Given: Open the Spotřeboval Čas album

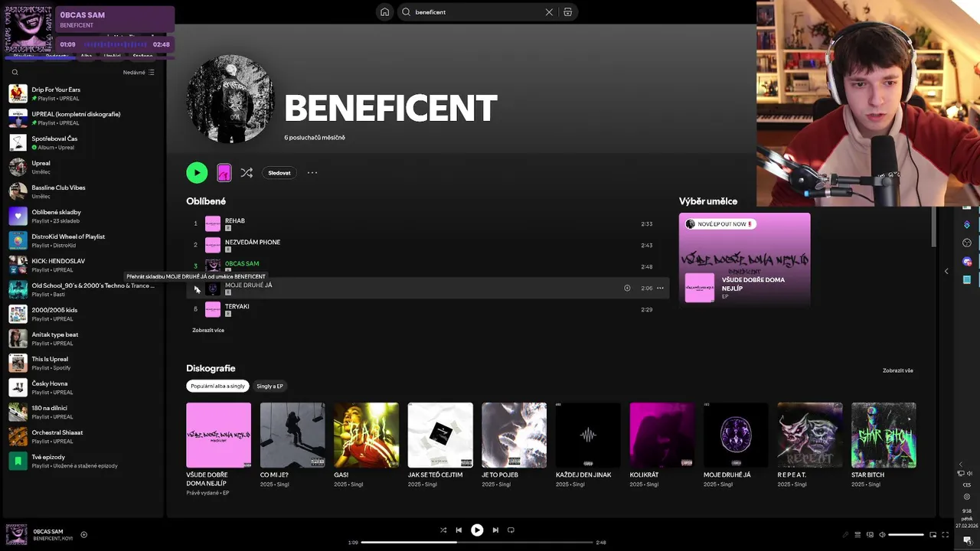Looking at the screenshot, I should (83, 143).
